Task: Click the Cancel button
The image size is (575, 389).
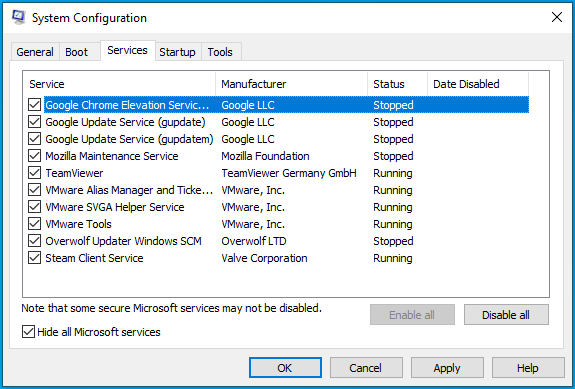Action: (x=366, y=368)
